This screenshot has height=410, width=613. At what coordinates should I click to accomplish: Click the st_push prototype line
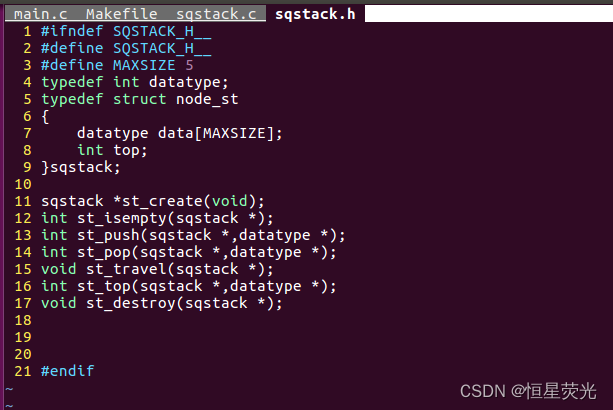tap(193, 235)
